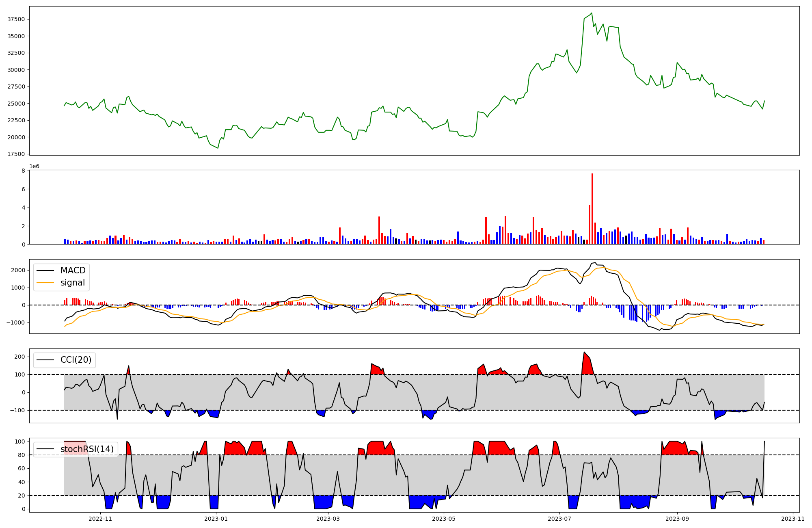Screen dimensions: 812x528
Task: Click the 2023-11 date tick label
Action: click(x=793, y=519)
